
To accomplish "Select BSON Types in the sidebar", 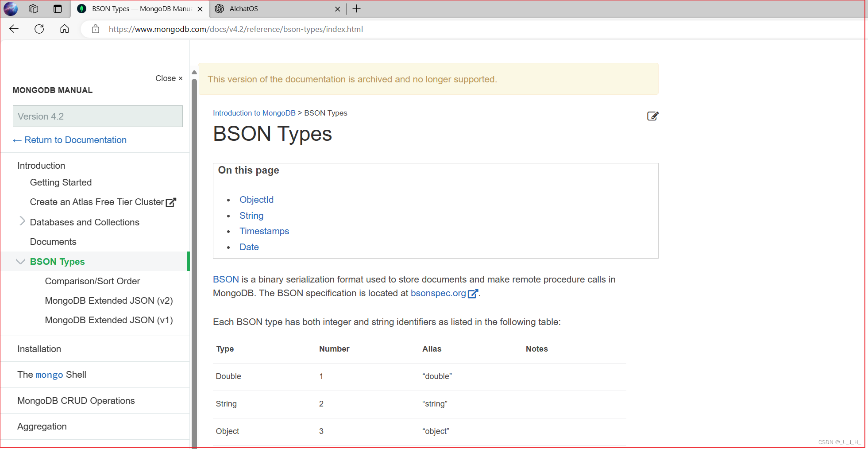I will 58,262.
